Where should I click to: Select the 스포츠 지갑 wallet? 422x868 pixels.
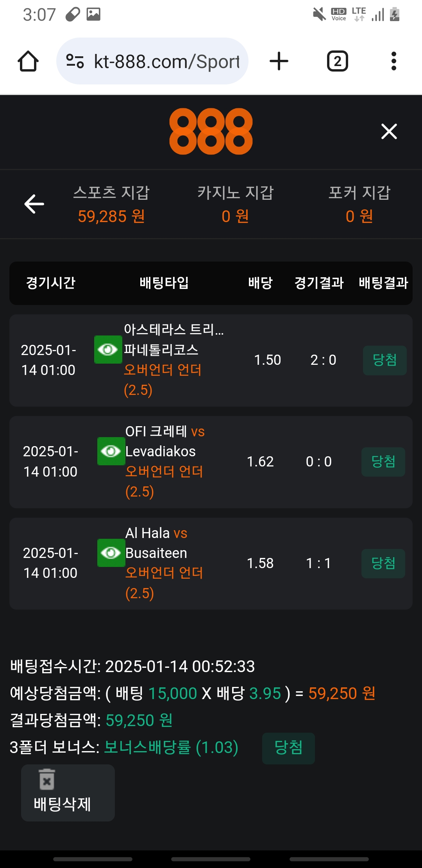pyautogui.click(x=111, y=204)
